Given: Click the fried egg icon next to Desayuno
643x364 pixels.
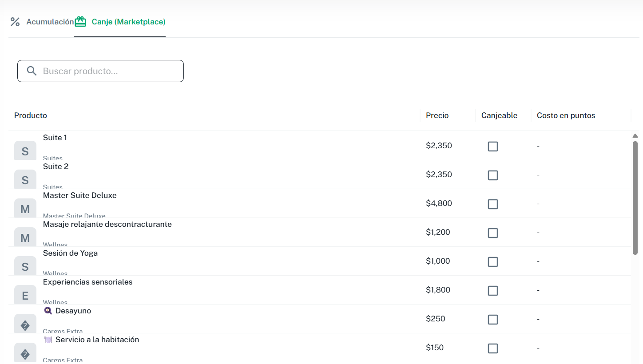Looking at the screenshot, I should (48, 310).
